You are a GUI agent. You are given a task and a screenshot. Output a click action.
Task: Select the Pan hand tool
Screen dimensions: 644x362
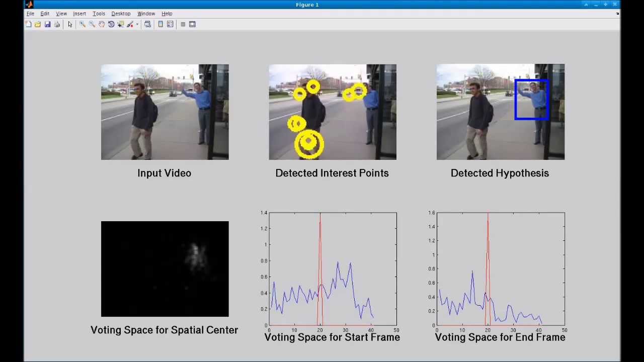(x=102, y=24)
